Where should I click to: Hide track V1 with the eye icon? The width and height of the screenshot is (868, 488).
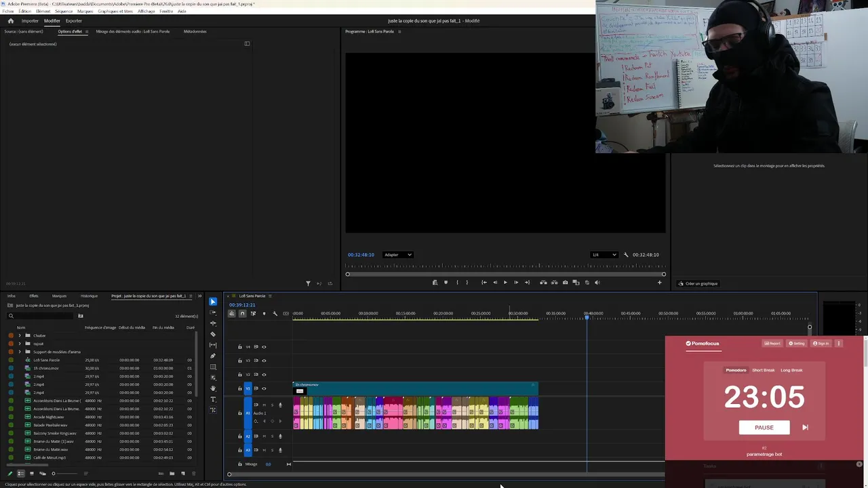[x=264, y=388]
